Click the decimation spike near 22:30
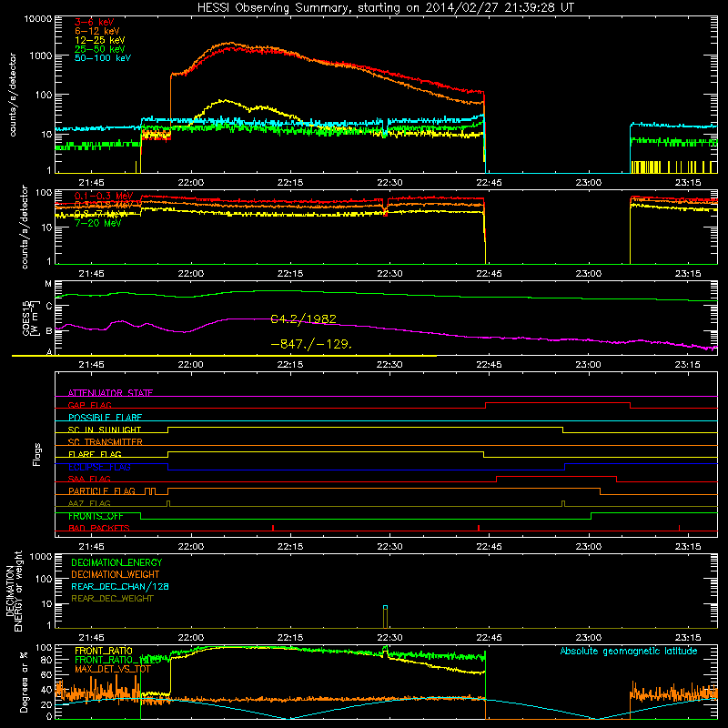This screenshot has width=728, height=728. [385, 617]
